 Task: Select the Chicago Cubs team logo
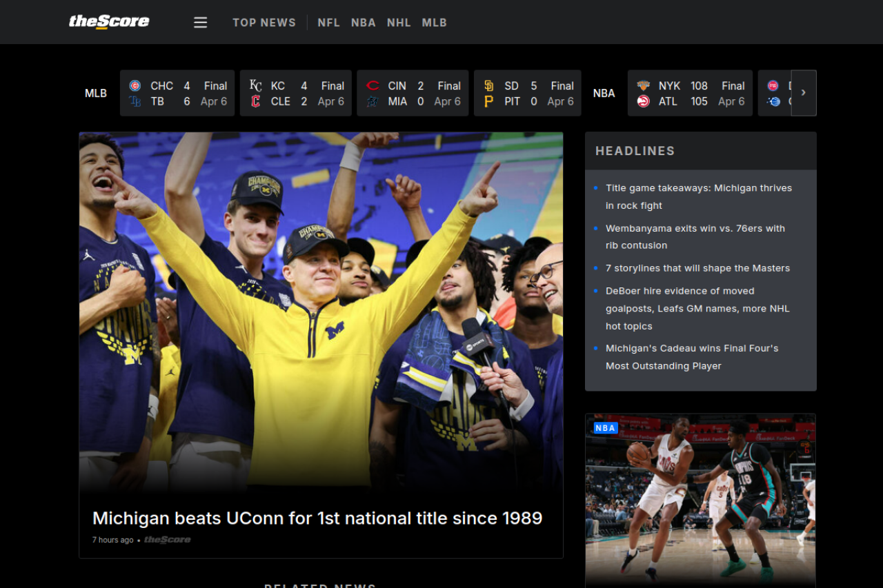[x=136, y=85]
